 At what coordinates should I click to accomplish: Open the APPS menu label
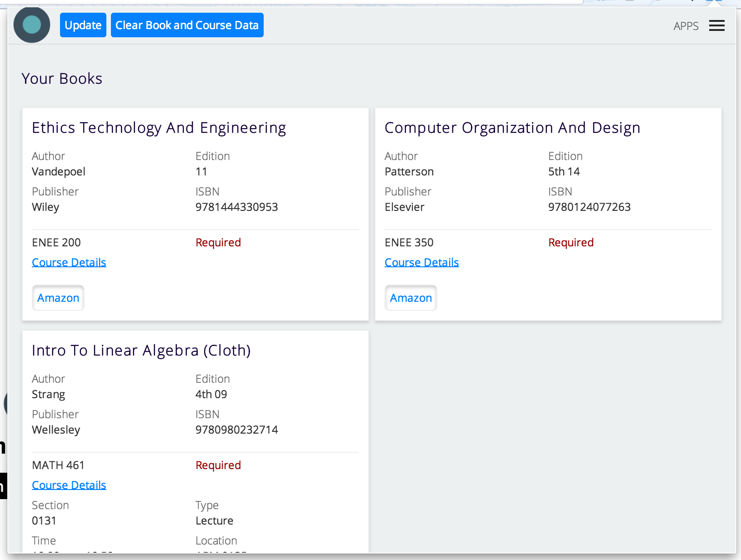click(686, 26)
